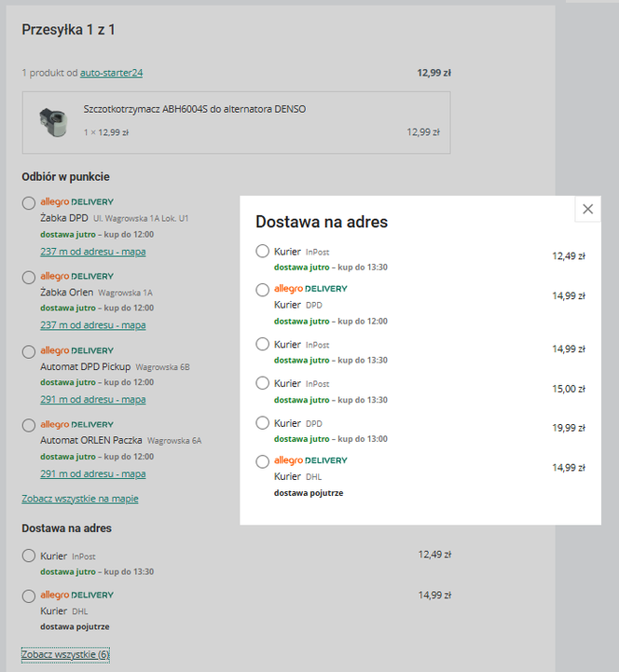Select Żabka DPD pickup point

(x=29, y=202)
